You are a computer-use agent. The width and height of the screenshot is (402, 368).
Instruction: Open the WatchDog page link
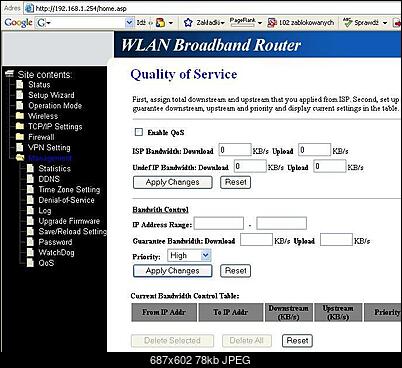(x=56, y=252)
